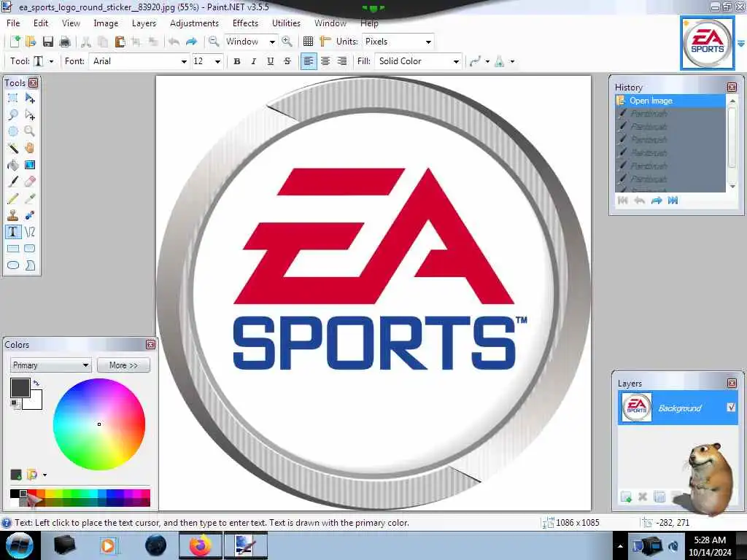Click the Print toolbar icon
This screenshot has height=560, width=747.
[65, 42]
